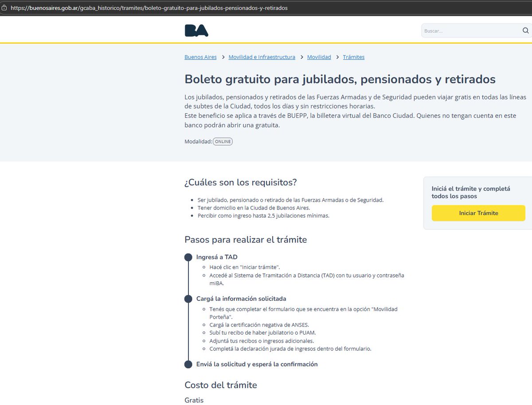Click the BA logo in the header

pos(196,30)
